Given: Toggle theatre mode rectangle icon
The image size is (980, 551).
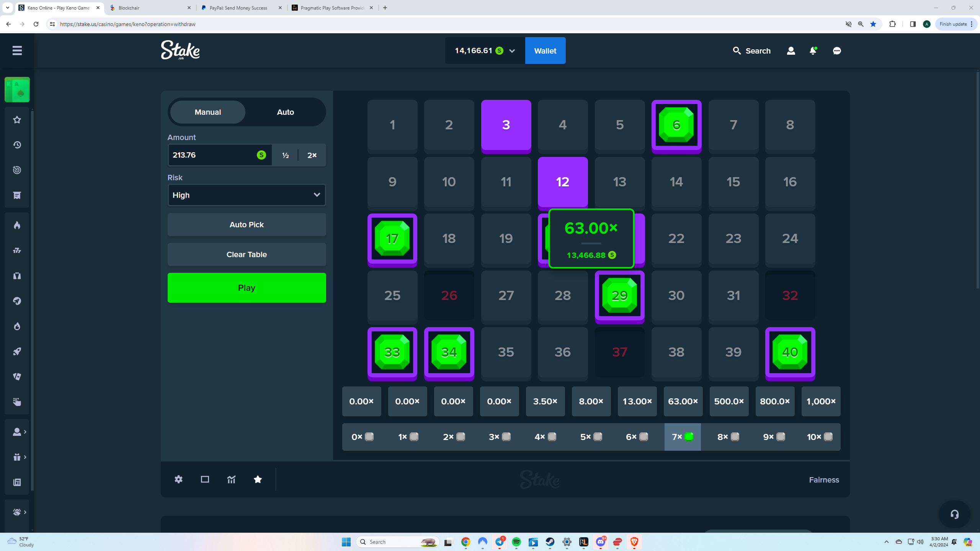Looking at the screenshot, I should click(205, 479).
